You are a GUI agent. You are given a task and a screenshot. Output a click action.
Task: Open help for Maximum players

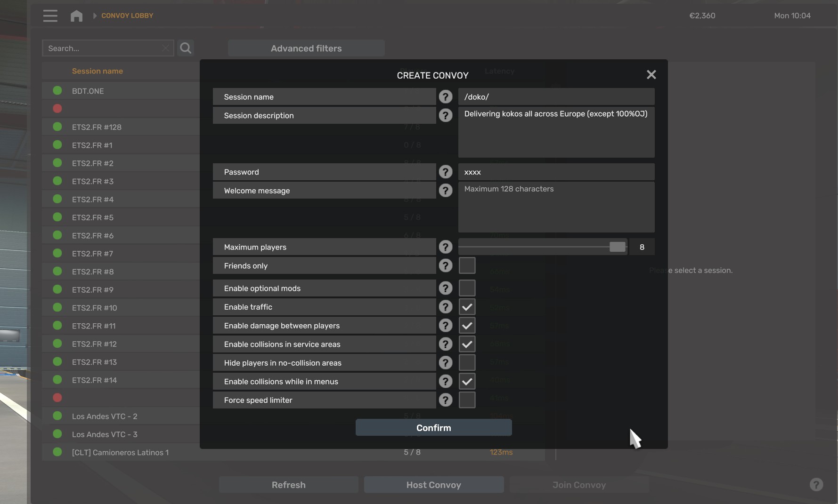click(445, 247)
